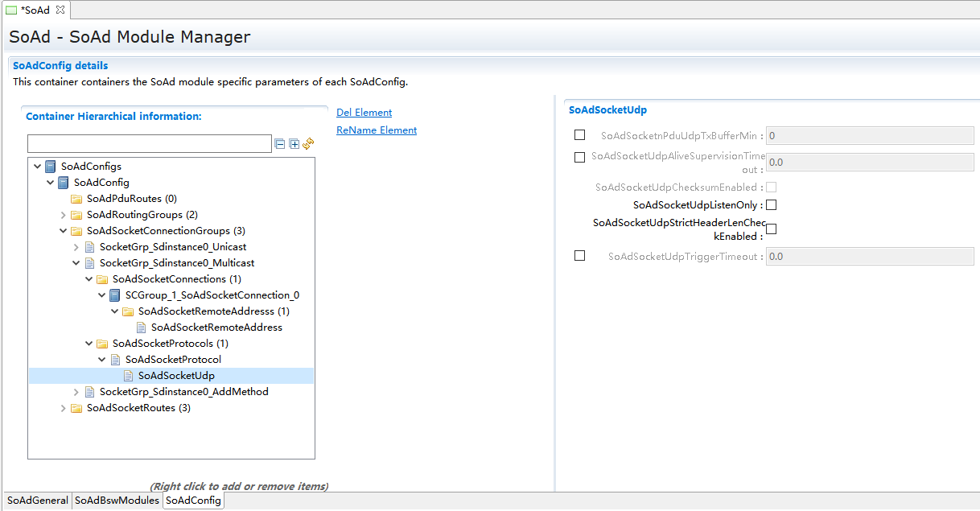Click the SCGroup_1_SoAdSocketConnection_0 container icon
The image size is (980, 511).
[115, 295]
